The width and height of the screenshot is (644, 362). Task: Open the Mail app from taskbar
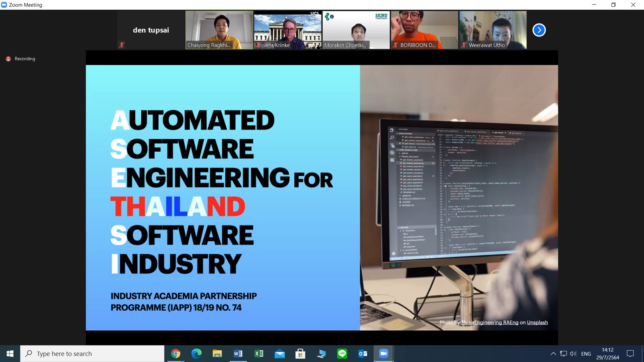(x=280, y=354)
